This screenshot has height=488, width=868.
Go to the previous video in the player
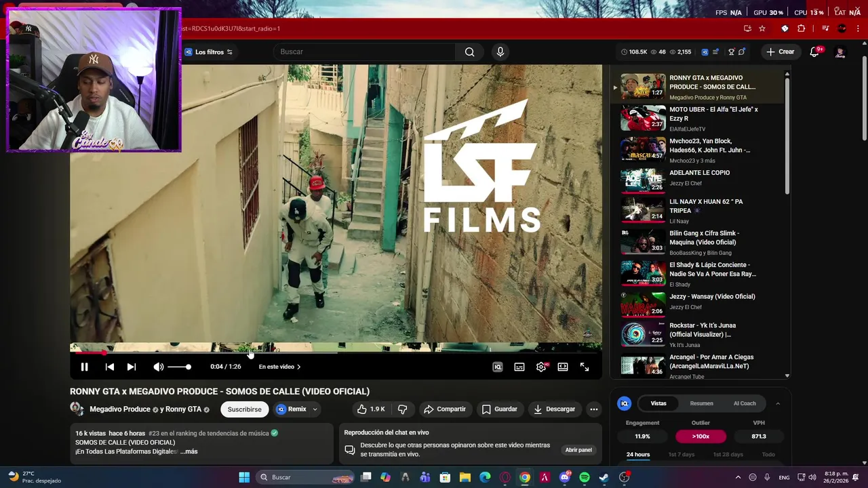pyautogui.click(x=110, y=367)
